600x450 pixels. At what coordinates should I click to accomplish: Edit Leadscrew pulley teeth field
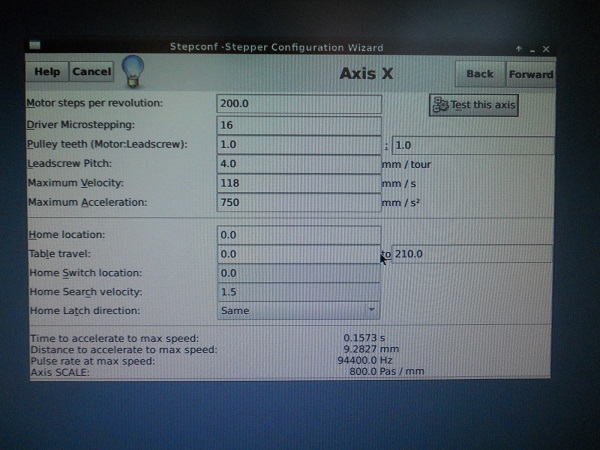point(473,145)
